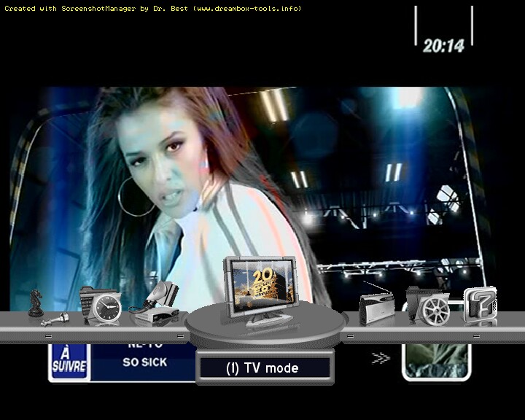Open File mode via film reel folder icon

pyautogui.click(x=428, y=306)
